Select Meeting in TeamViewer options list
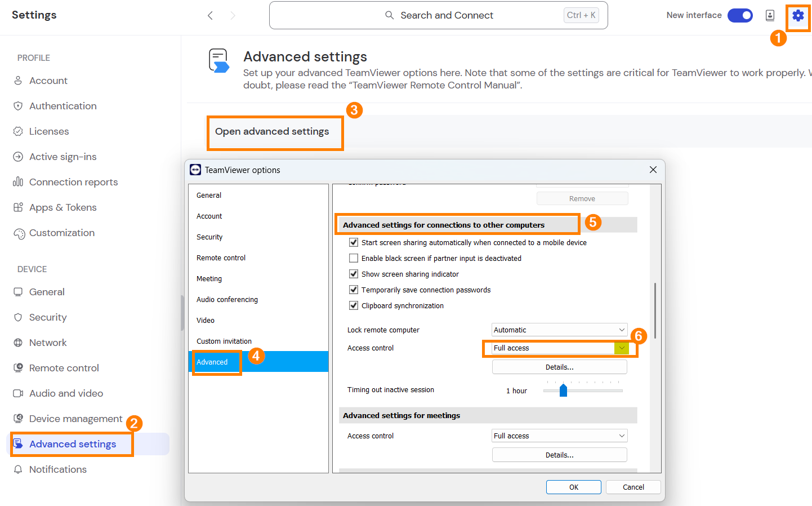 tap(258, 278)
